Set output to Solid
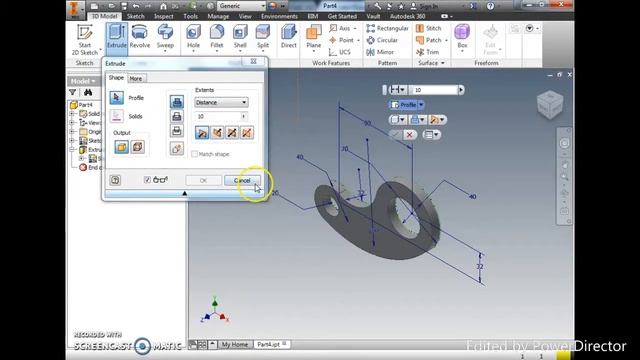This screenshot has width=640, height=360. click(121, 147)
